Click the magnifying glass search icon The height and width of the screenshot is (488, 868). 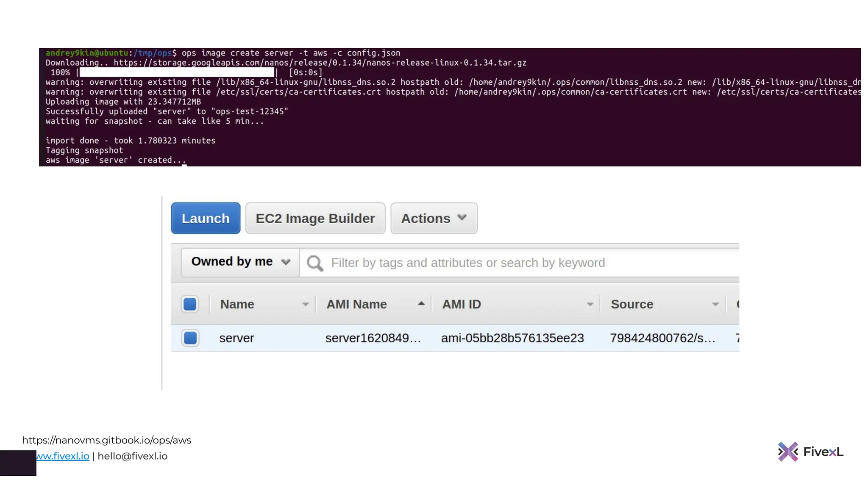tap(315, 263)
